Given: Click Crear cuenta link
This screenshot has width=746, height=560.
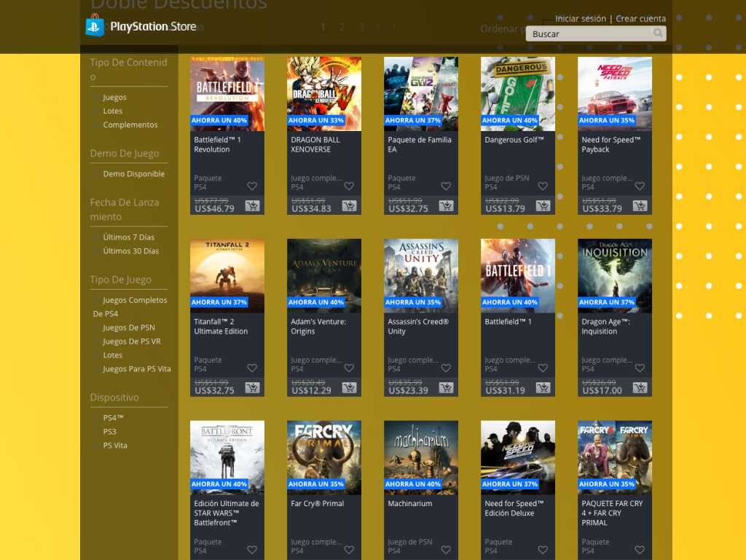Looking at the screenshot, I should coord(641,18).
